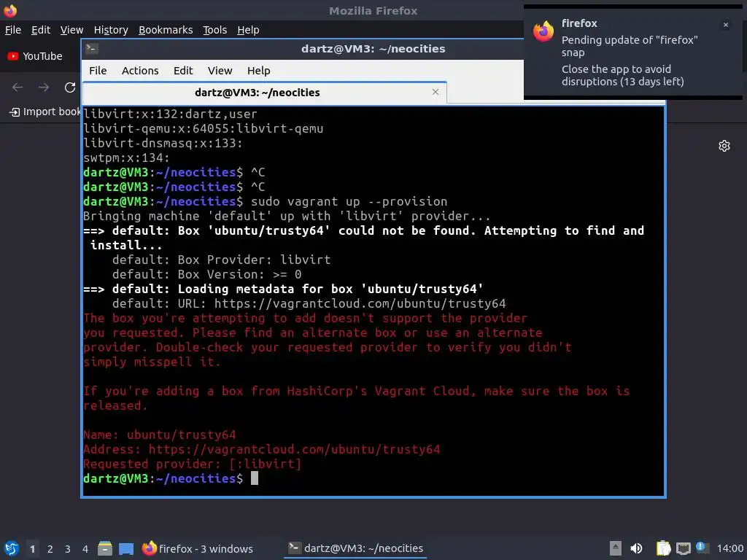Click the Firefox icon in the notification
Screen dimensions: 747x560
(543, 31)
